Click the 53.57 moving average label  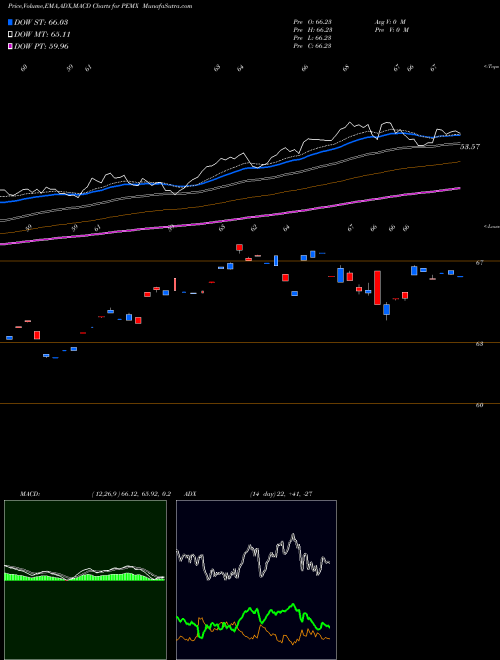pos(470,147)
